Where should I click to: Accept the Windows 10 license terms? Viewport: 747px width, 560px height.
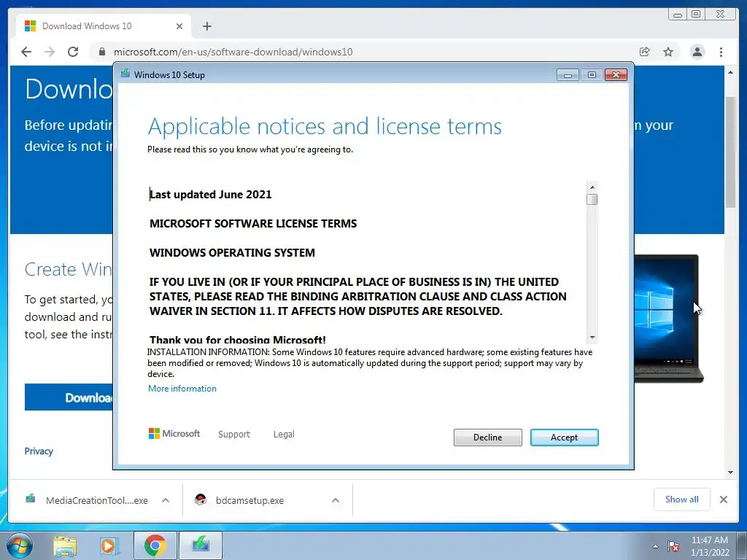click(x=564, y=437)
